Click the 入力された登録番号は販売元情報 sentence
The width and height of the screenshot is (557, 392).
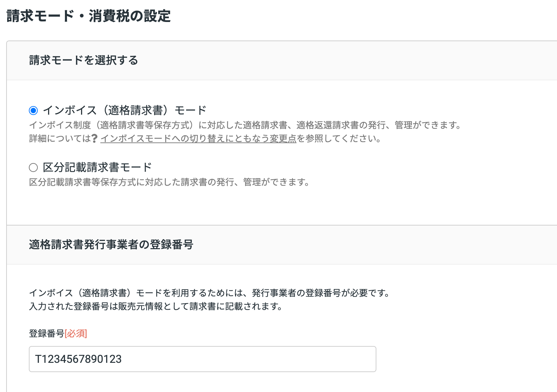(x=155, y=306)
